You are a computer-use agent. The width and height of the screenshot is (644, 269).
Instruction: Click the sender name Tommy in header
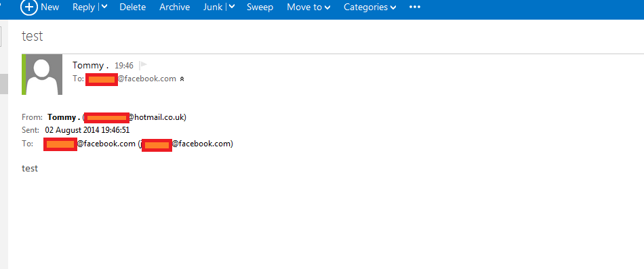tap(90, 65)
